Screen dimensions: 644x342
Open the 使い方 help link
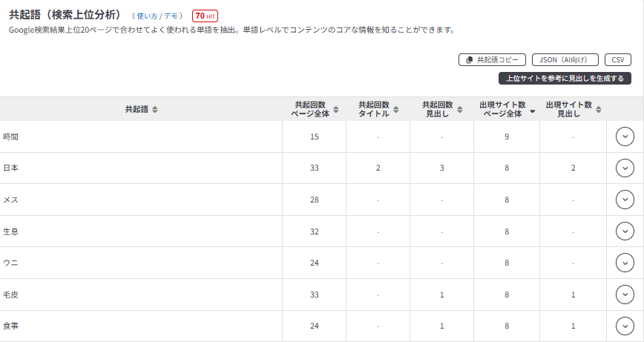147,16
